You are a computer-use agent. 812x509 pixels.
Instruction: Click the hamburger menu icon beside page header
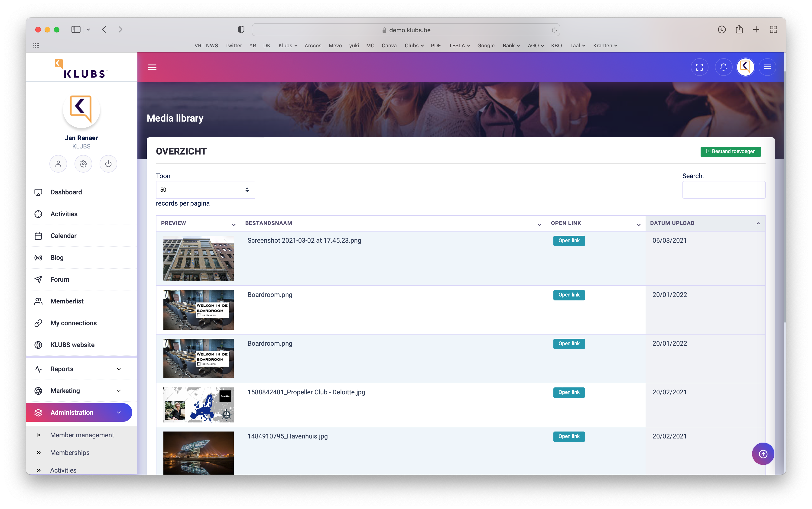click(x=152, y=67)
